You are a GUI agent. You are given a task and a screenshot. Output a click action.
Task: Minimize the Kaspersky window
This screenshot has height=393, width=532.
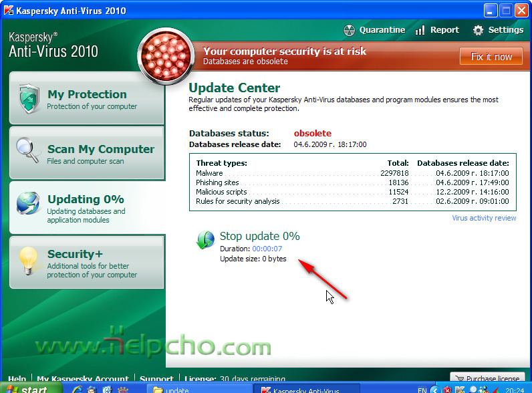tap(491, 11)
